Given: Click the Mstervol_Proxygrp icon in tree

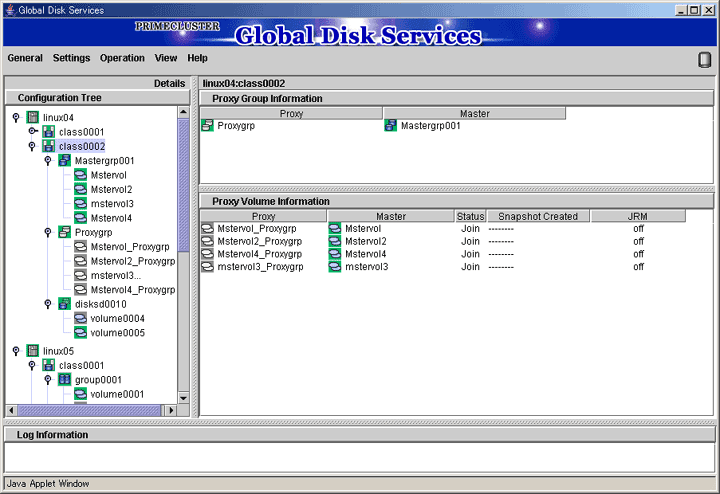Looking at the screenshot, I should [x=80, y=247].
